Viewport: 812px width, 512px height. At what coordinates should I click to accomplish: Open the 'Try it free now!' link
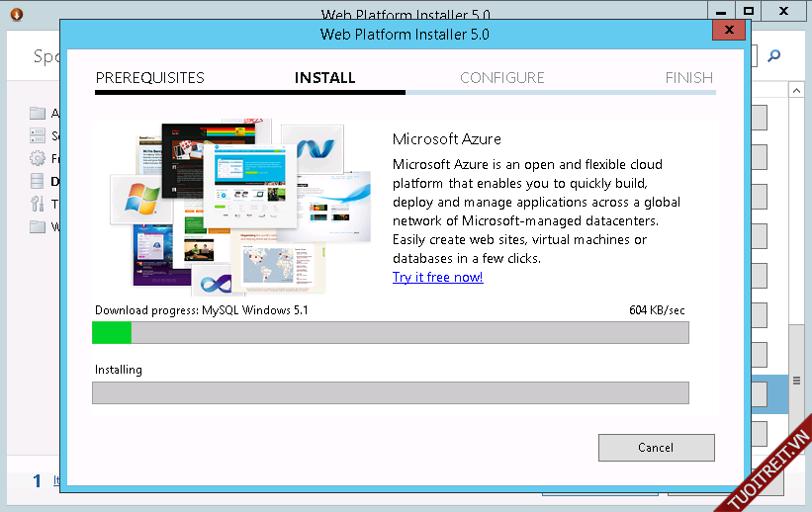pyautogui.click(x=437, y=277)
